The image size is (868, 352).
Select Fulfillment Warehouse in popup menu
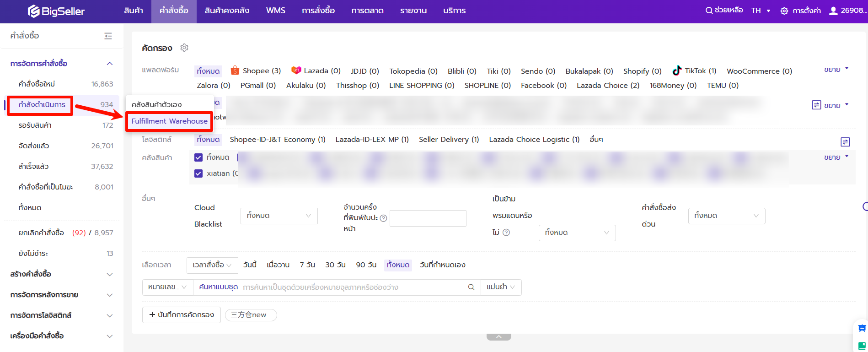170,121
